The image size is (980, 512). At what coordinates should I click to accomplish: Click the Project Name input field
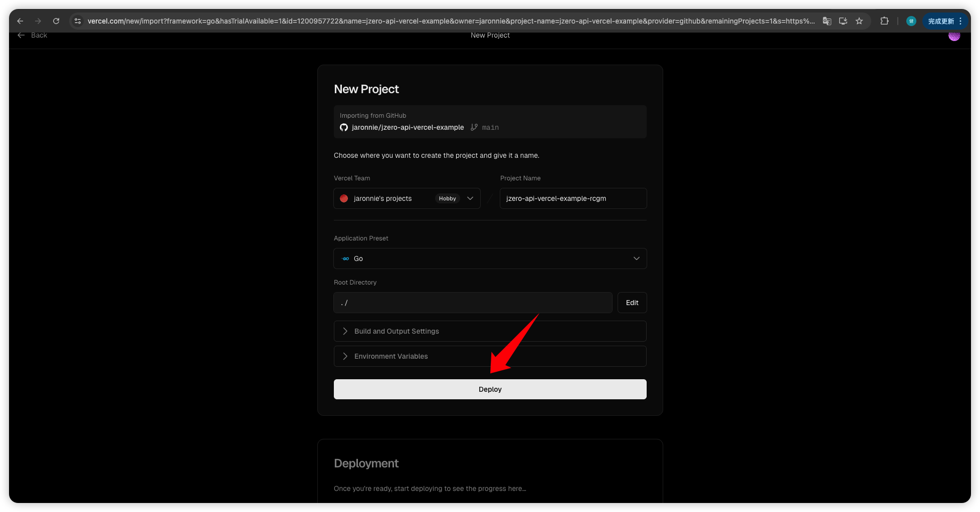click(572, 198)
